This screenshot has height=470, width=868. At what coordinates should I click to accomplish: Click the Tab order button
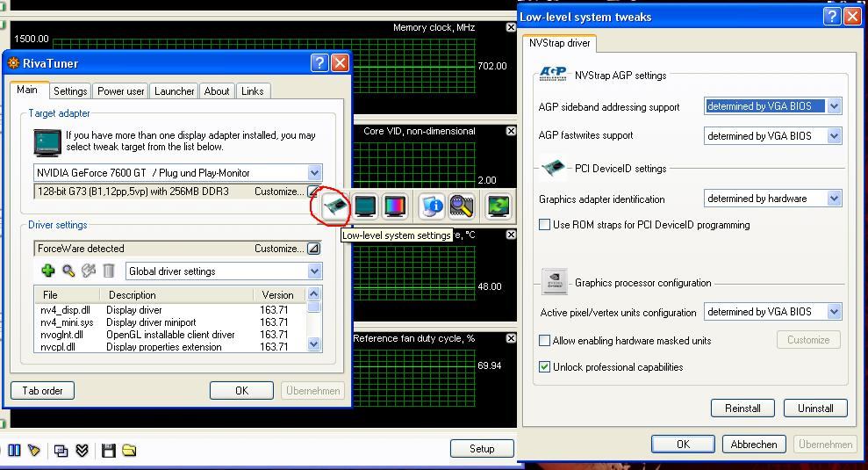(x=43, y=391)
